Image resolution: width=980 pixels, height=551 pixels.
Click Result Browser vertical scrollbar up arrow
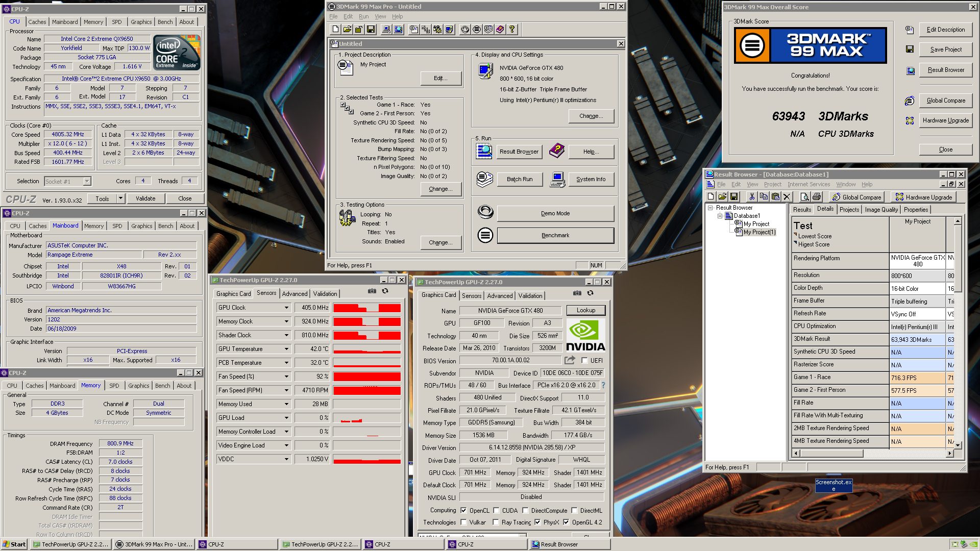coord(958,221)
